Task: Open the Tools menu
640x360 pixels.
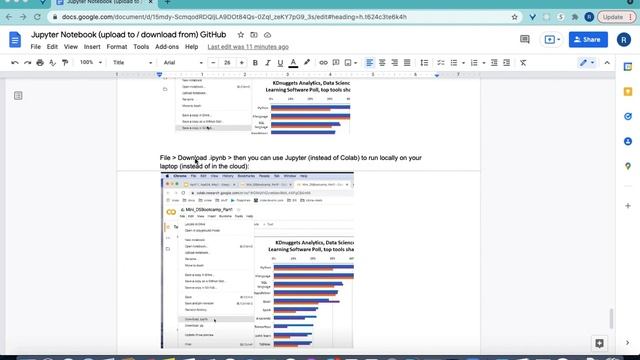Action: (141, 47)
